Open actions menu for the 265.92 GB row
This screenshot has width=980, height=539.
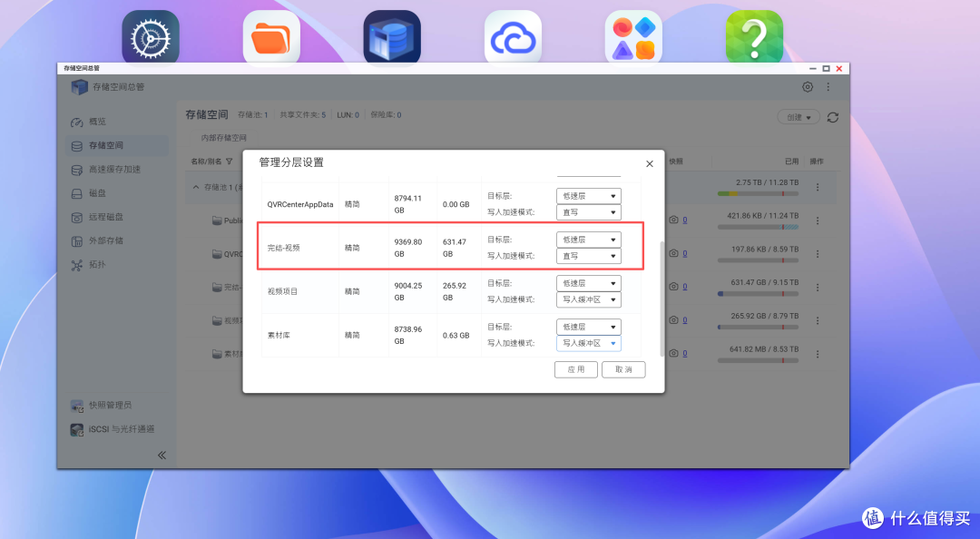point(818,321)
